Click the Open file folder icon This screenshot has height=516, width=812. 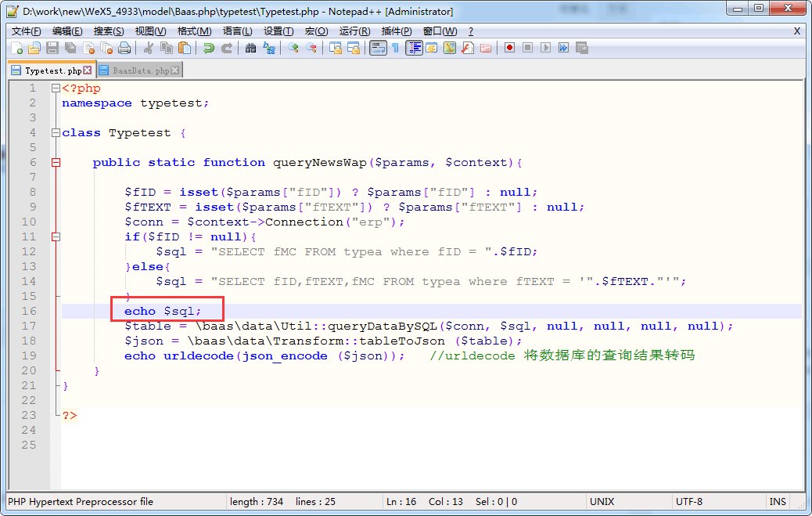tap(34, 49)
